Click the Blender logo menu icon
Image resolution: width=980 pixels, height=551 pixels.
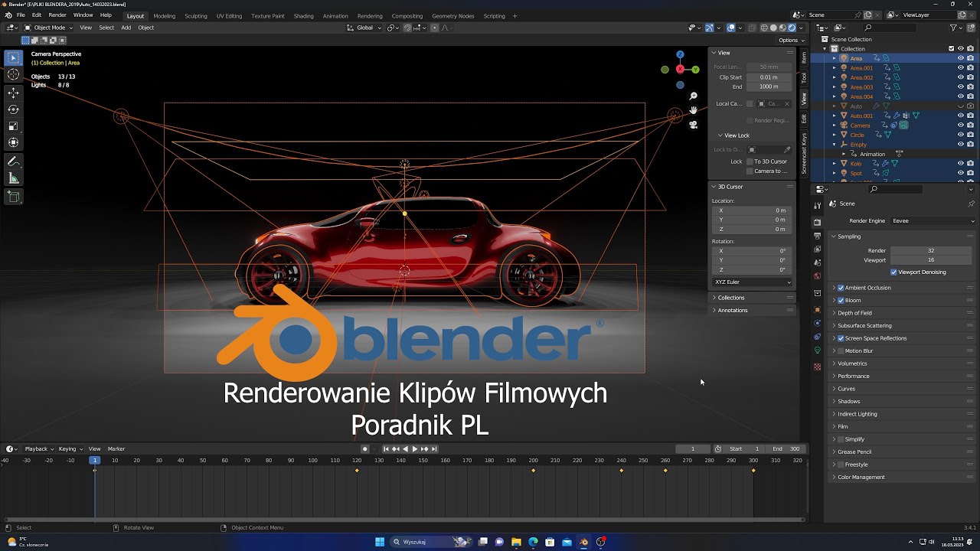pos(8,15)
